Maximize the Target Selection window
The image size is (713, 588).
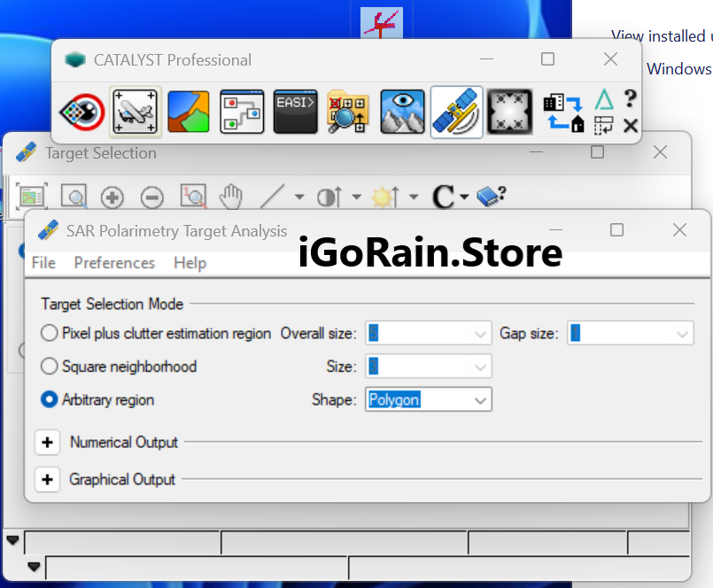click(598, 152)
